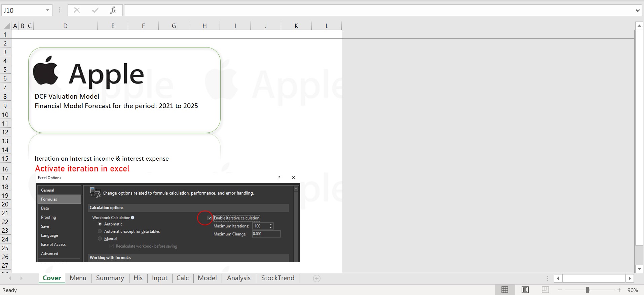Select column L header
The image size is (644, 295).
327,26
